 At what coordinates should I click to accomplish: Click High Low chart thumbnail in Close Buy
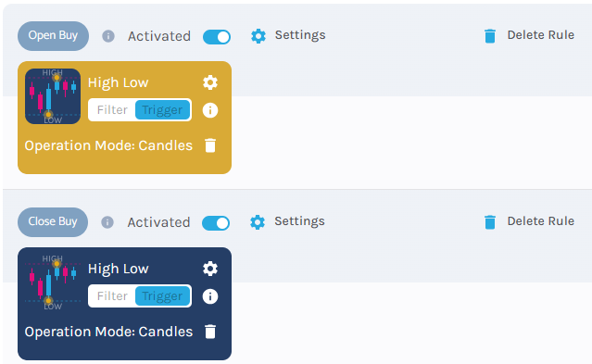[53, 282]
